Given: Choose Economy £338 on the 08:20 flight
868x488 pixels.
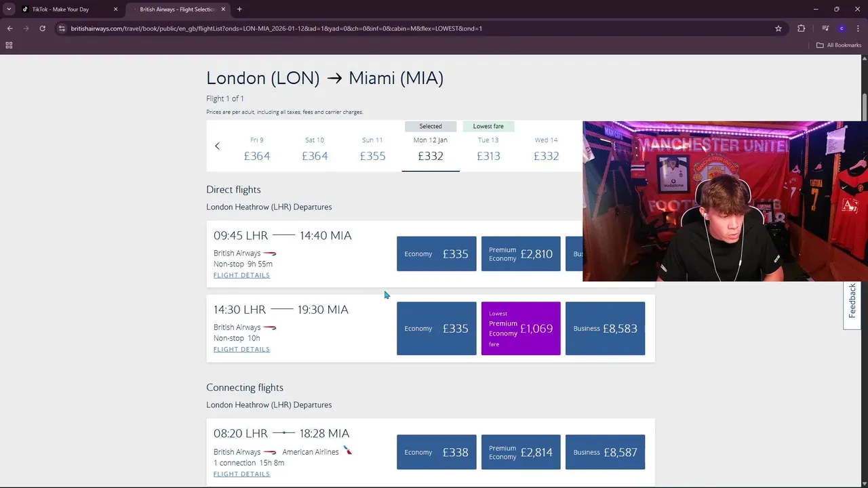Looking at the screenshot, I should (x=437, y=452).
